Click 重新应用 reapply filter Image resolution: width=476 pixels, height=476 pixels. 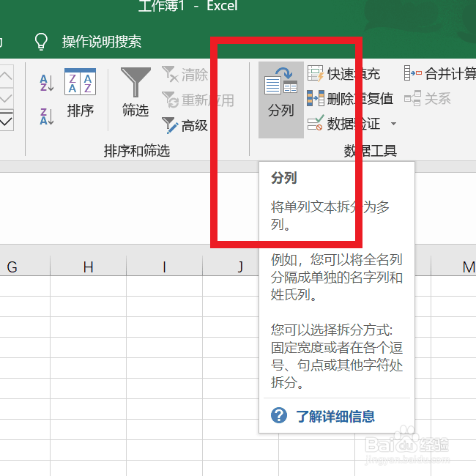[x=198, y=100]
